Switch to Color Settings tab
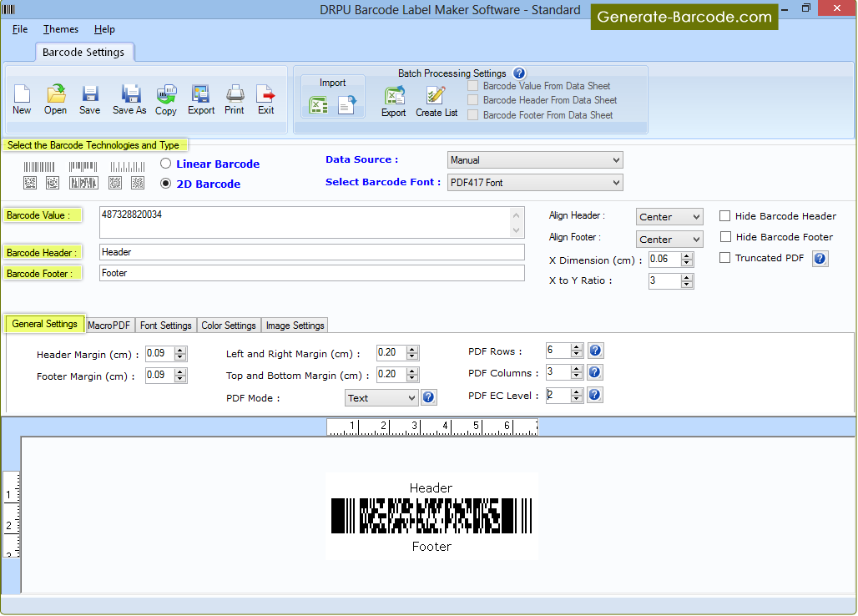 [229, 326]
